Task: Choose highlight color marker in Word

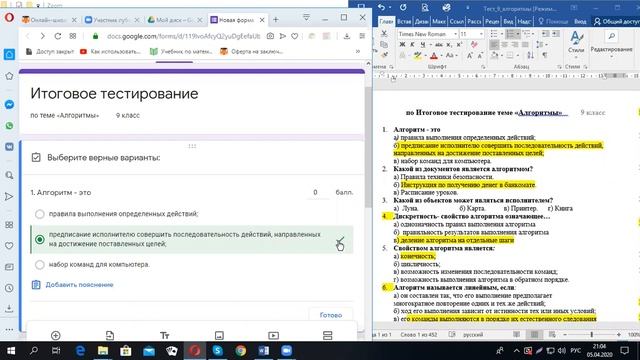Action: [x=418, y=55]
